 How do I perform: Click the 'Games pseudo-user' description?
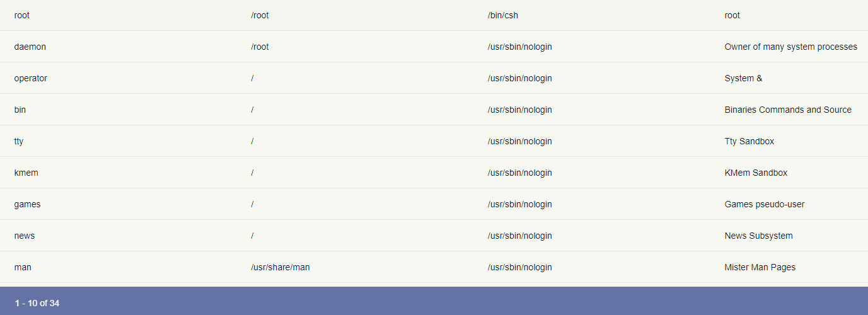(x=765, y=204)
